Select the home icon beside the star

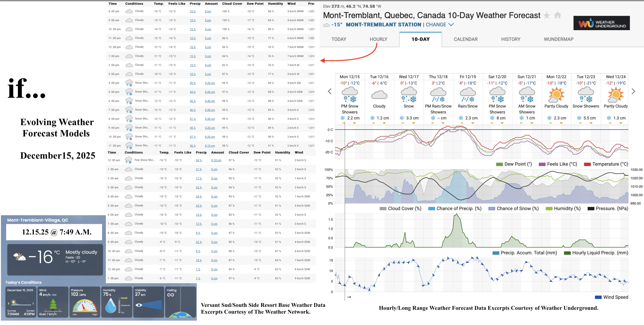(558, 15)
